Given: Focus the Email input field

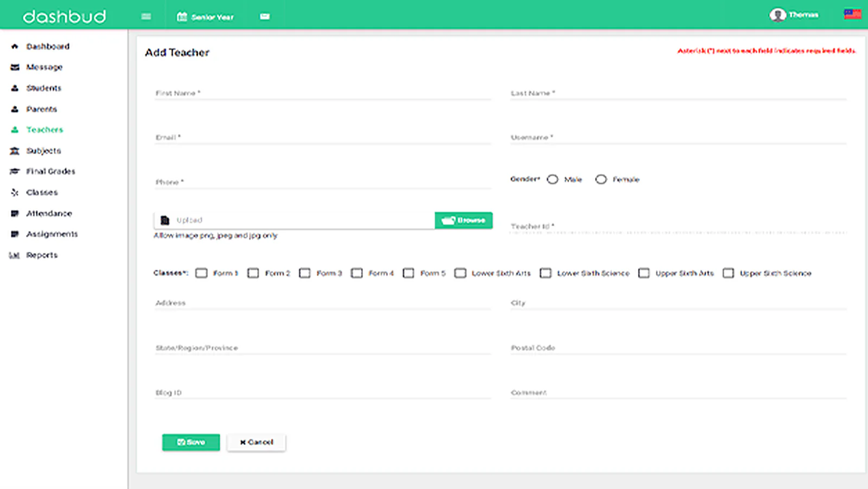Looking at the screenshot, I should [x=323, y=137].
